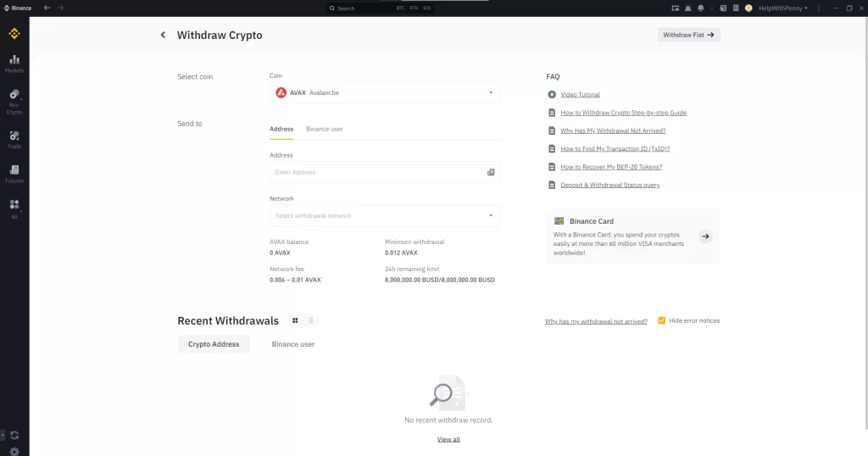Image resolution: width=868 pixels, height=456 pixels.
Task: Open How to Find My Transaction ID link
Action: pyautogui.click(x=615, y=149)
